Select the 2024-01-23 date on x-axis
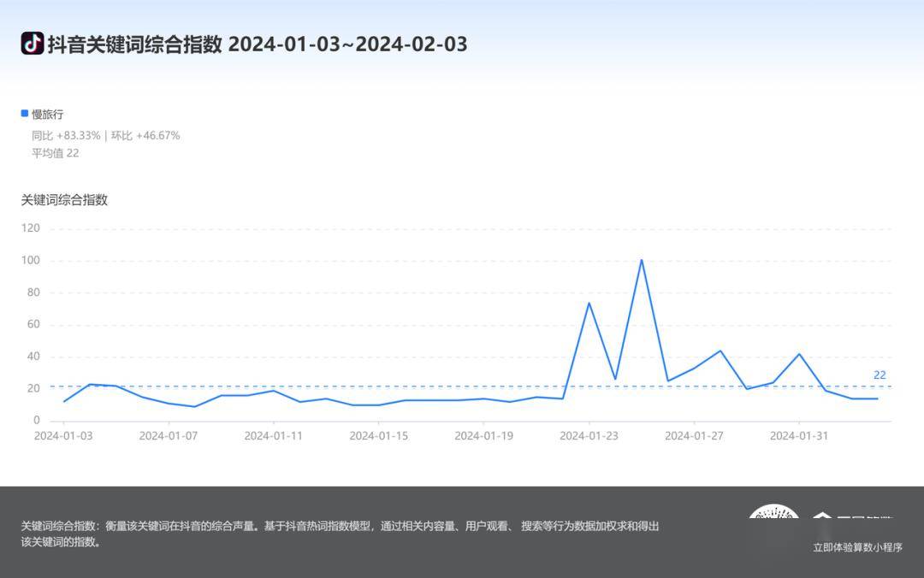The image size is (924, 578). [x=589, y=436]
